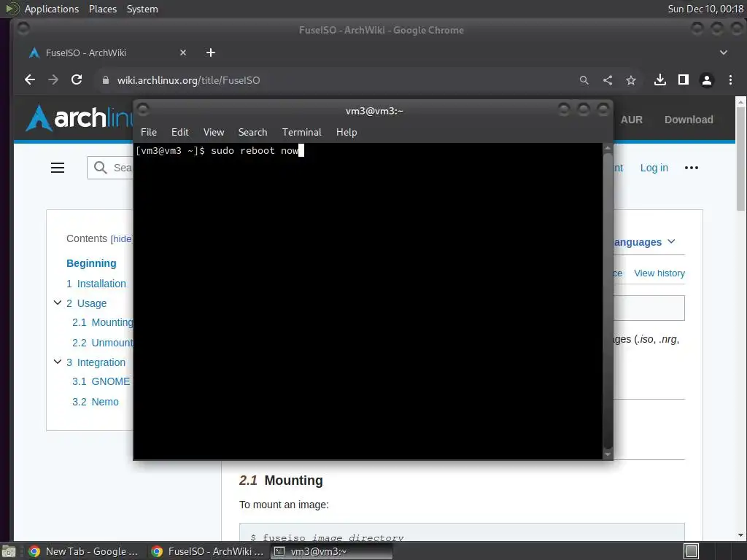Click the Chrome address bar URL

coord(189,80)
